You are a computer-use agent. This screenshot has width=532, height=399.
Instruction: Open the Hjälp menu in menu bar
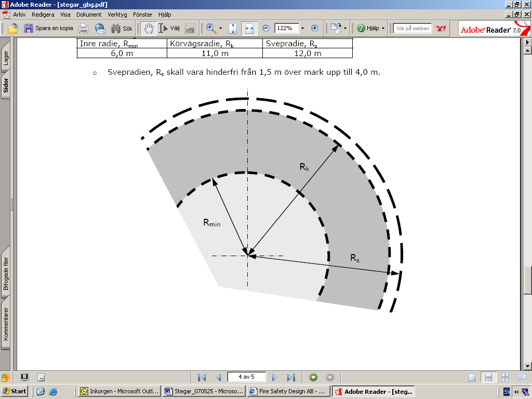[x=165, y=15]
